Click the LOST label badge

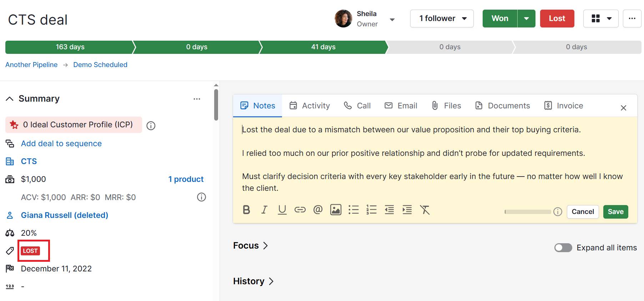coord(30,251)
